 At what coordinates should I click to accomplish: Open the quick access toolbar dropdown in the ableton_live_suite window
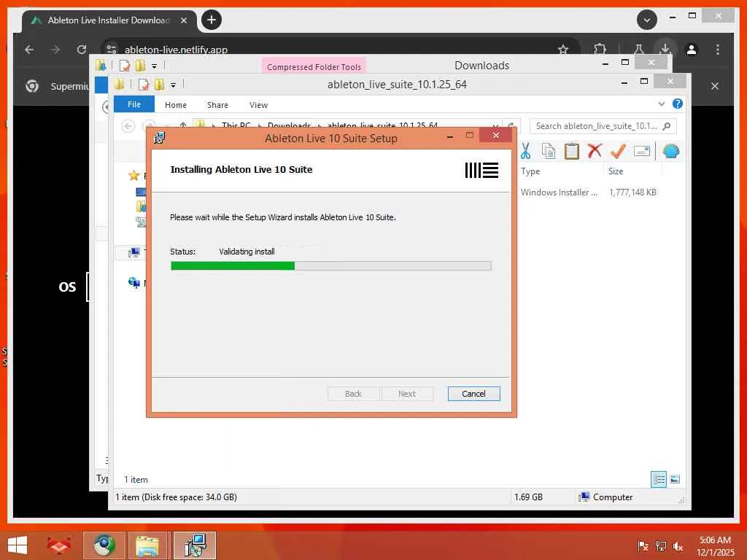click(x=174, y=85)
